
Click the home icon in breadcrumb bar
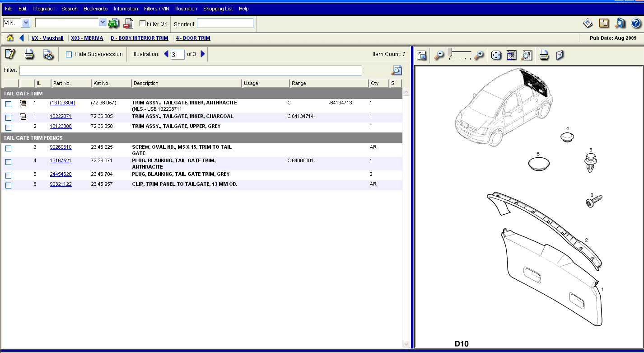coord(10,38)
